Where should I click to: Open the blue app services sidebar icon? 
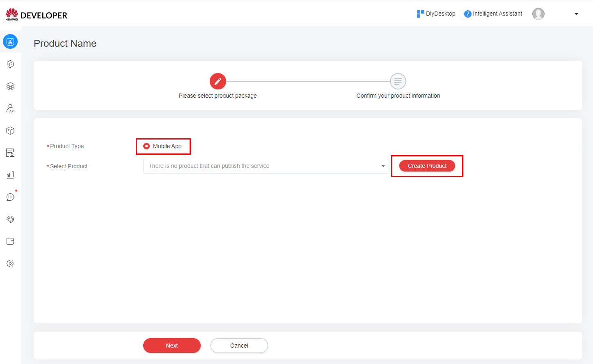tap(10, 41)
